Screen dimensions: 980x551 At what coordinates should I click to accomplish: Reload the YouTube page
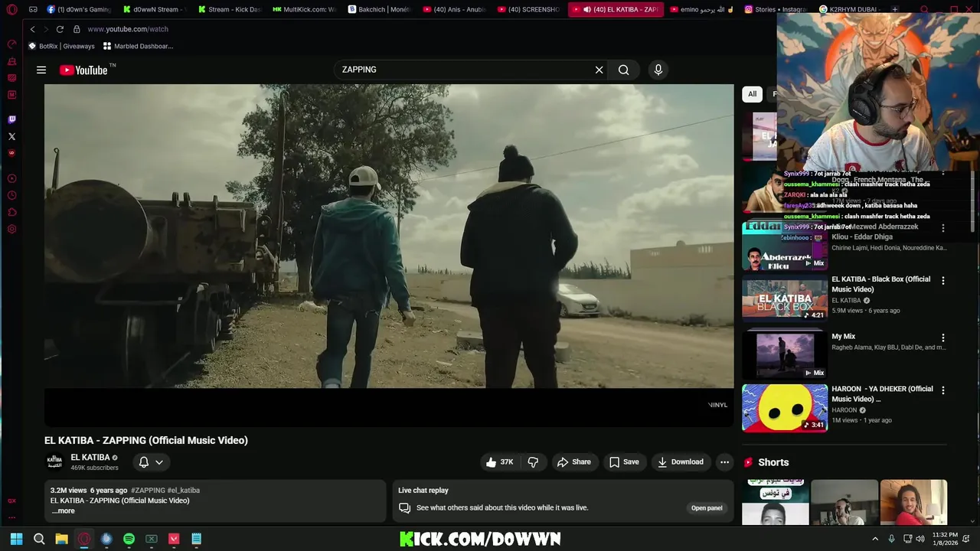(x=60, y=29)
